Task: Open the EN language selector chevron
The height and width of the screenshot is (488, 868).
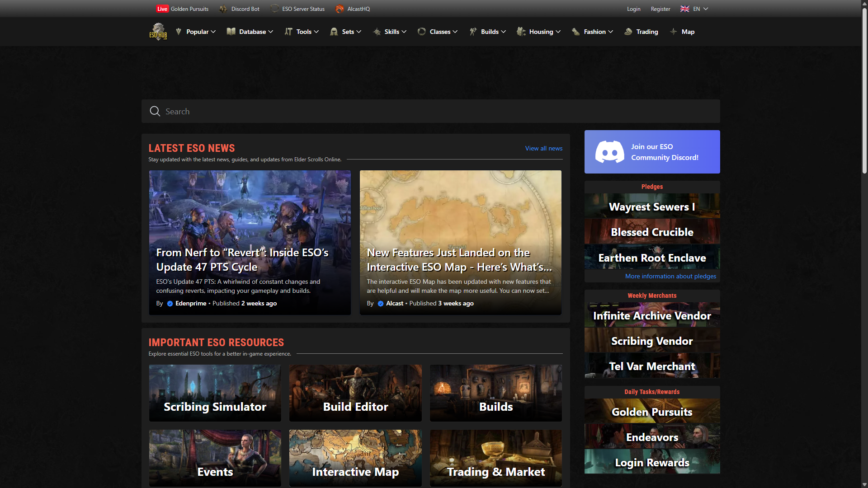Action: pos(706,9)
